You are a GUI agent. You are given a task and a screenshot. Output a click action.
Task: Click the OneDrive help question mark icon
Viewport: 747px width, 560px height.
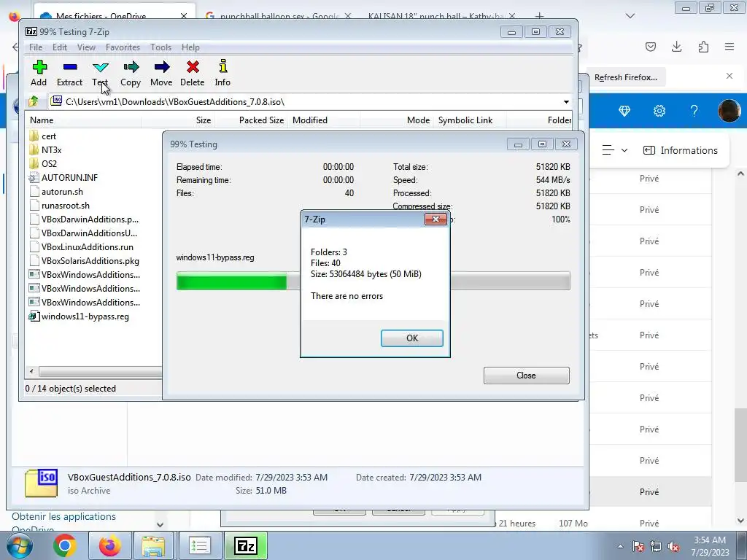pyautogui.click(x=694, y=111)
